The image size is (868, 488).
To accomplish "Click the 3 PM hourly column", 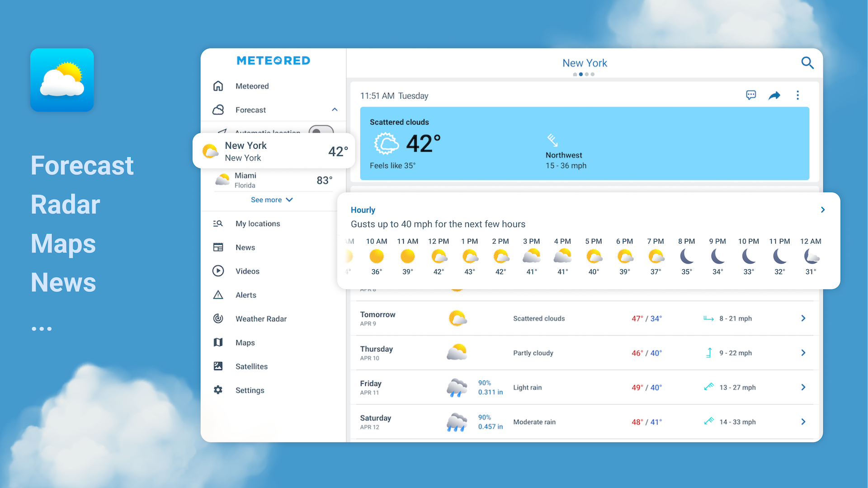I will click(x=532, y=256).
